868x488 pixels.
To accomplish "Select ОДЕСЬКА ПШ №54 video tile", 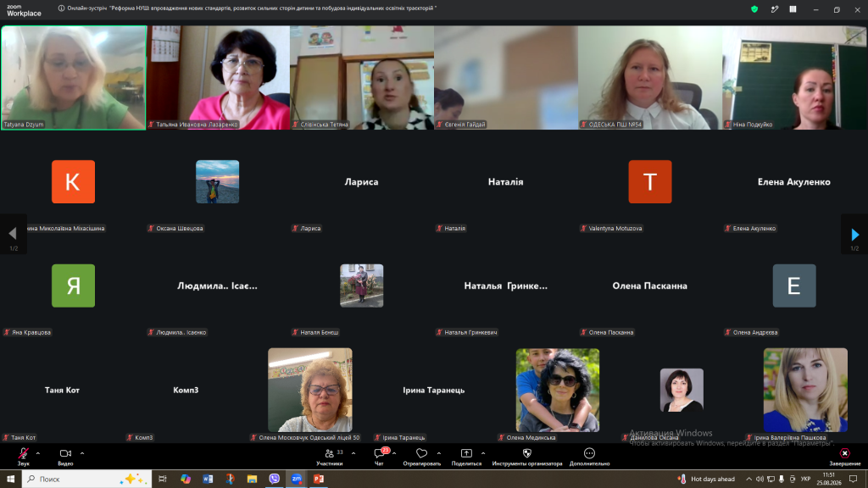I will [650, 77].
